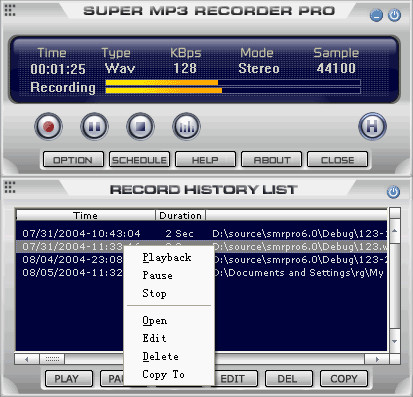Click the history list scroll down arrow
The image size is (413, 397).
pos(395,341)
